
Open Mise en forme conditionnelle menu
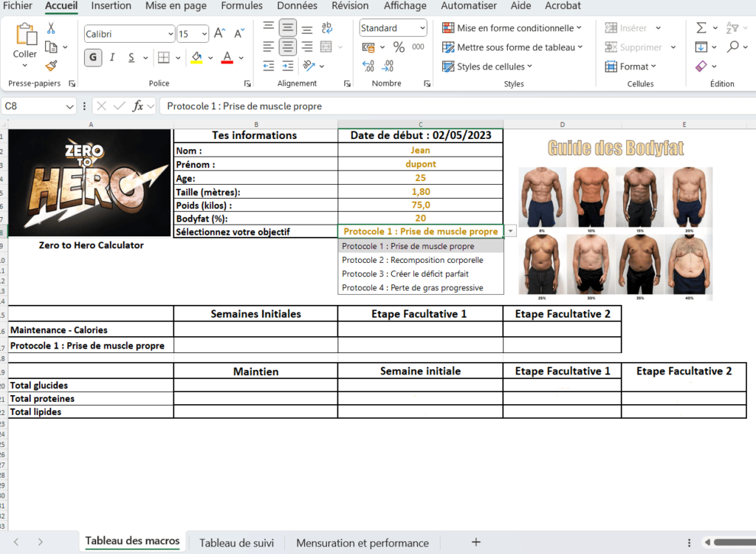tap(512, 28)
